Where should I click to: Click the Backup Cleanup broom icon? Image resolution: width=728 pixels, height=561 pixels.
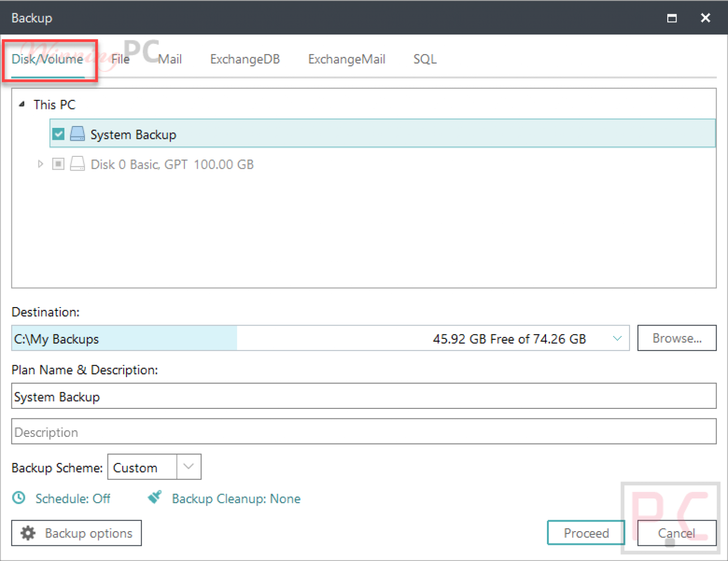[x=155, y=498]
